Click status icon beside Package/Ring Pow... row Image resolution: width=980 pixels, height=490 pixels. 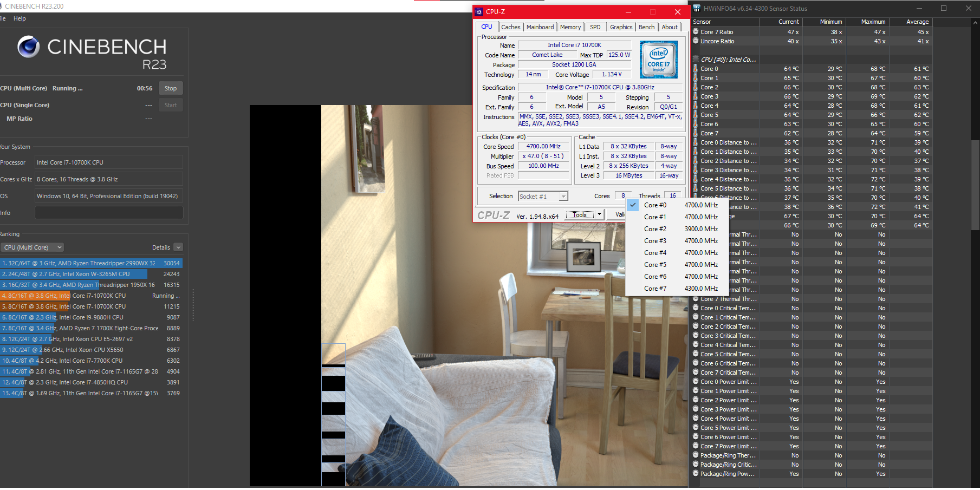(x=696, y=474)
